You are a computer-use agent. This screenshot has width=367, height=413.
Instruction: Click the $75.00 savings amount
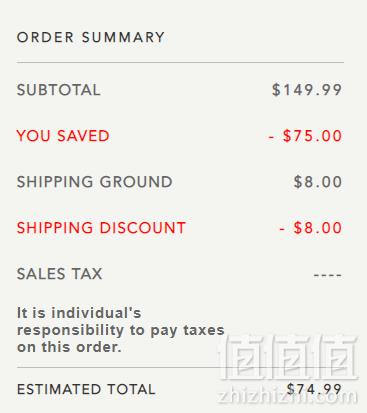tap(312, 136)
